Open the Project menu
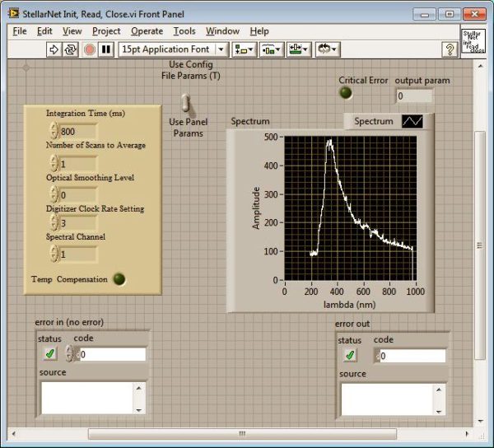The image size is (494, 448). coord(106,31)
